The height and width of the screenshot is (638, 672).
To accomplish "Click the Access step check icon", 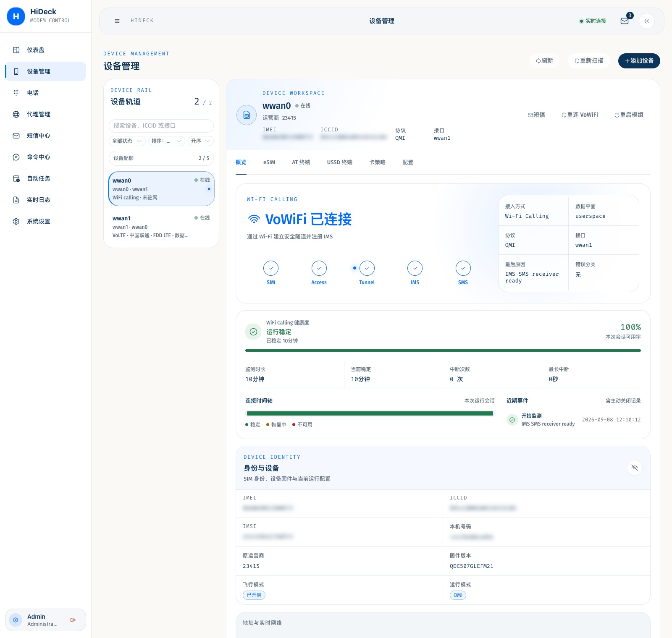I will point(319,268).
